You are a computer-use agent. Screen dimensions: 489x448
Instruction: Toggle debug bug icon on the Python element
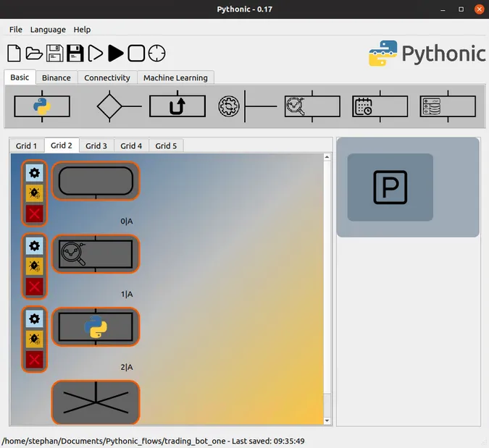point(34,339)
